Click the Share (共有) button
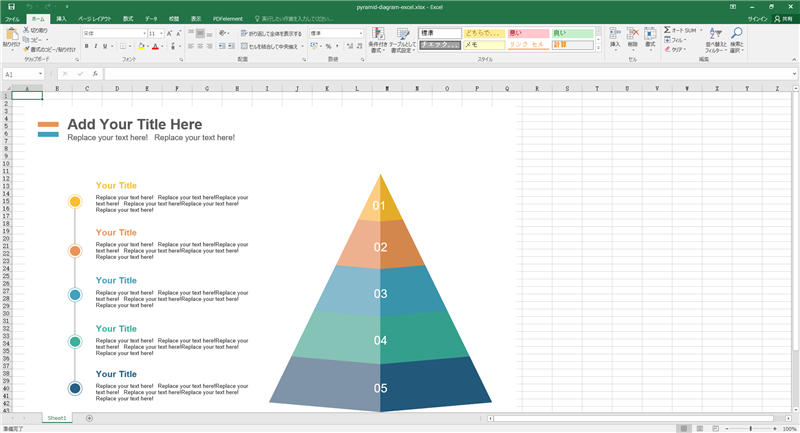The width and height of the screenshot is (800, 433). tap(785, 18)
